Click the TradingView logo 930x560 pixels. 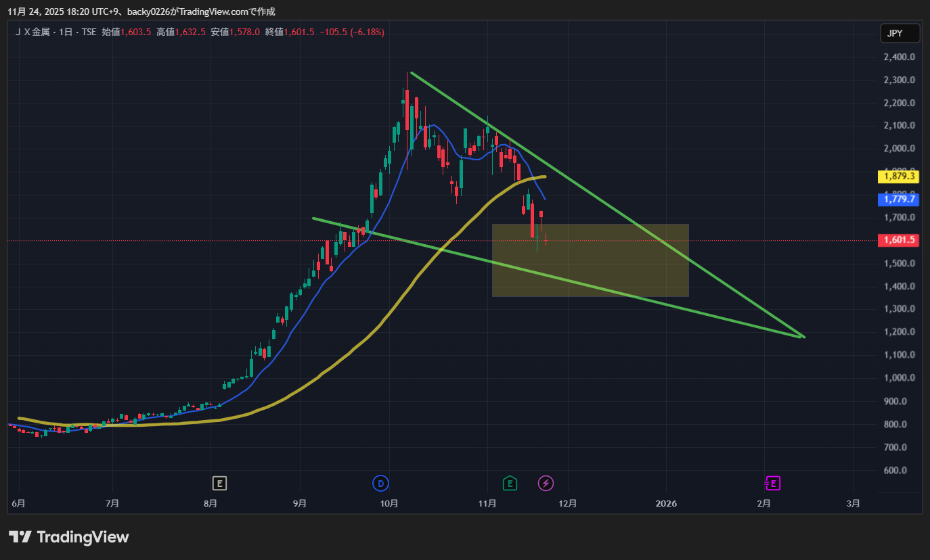68,537
